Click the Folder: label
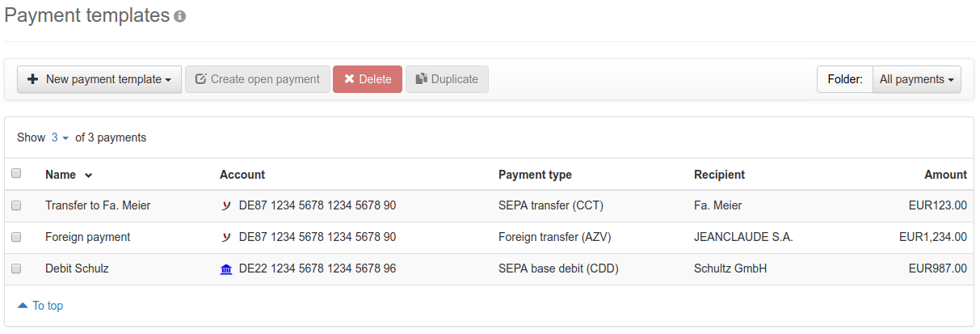This screenshot has height=334, width=980. click(x=845, y=79)
